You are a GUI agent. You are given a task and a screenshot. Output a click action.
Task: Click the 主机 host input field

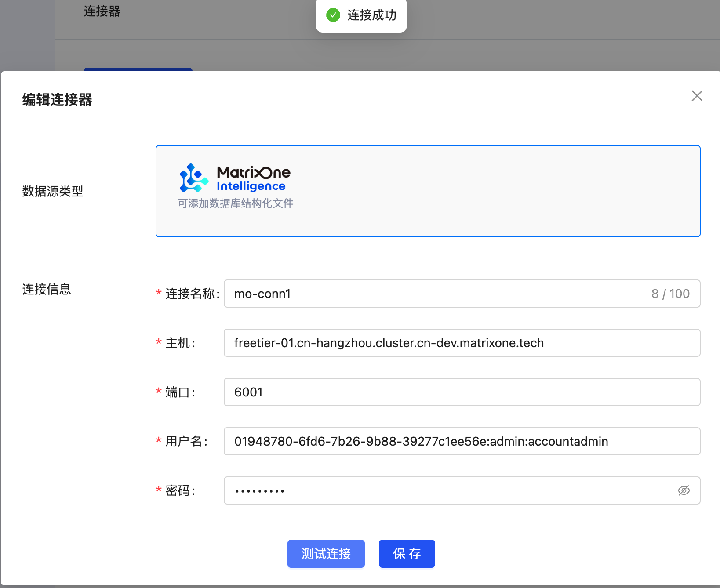(x=462, y=343)
